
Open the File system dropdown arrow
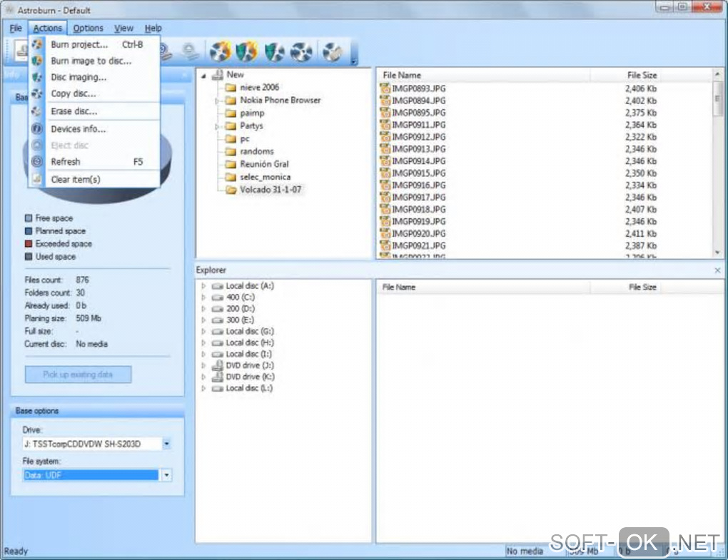tap(167, 475)
